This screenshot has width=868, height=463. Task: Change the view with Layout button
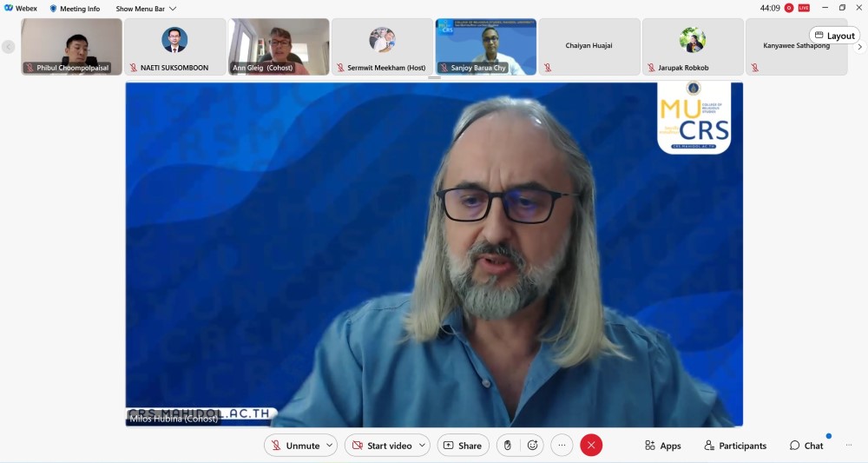(x=834, y=36)
